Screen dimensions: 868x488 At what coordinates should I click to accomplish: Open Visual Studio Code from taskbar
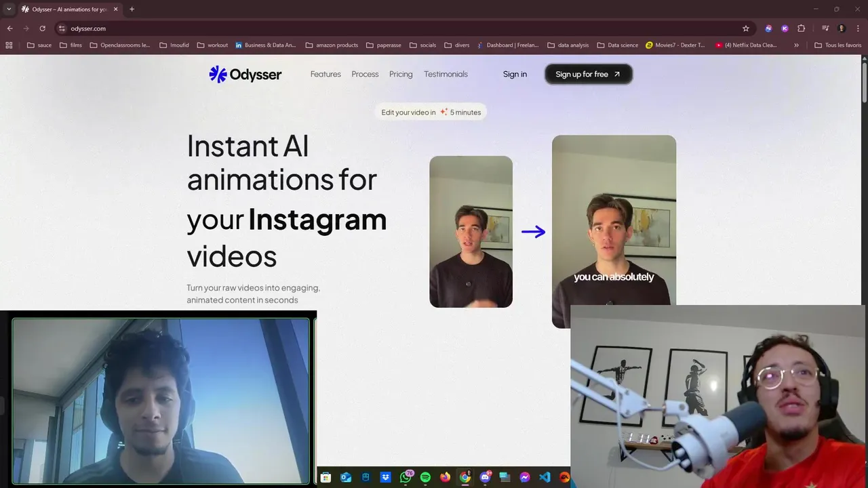[545, 477]
